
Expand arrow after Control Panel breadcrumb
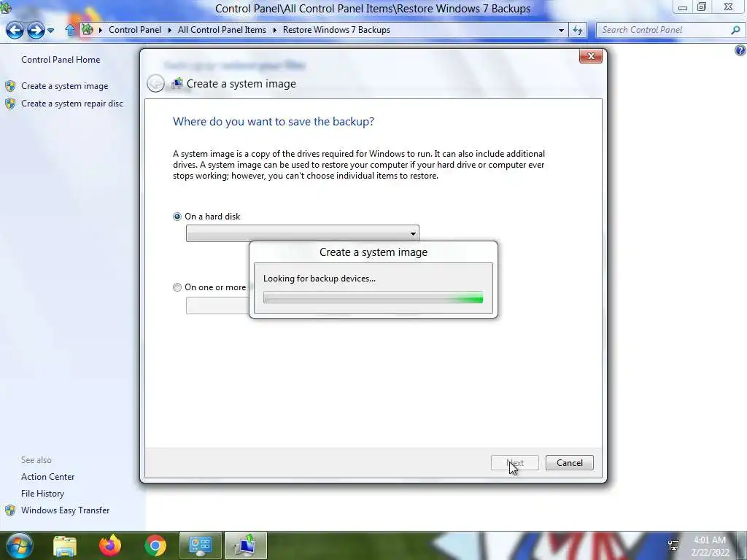pyautogui.click(x=169, y=30)
